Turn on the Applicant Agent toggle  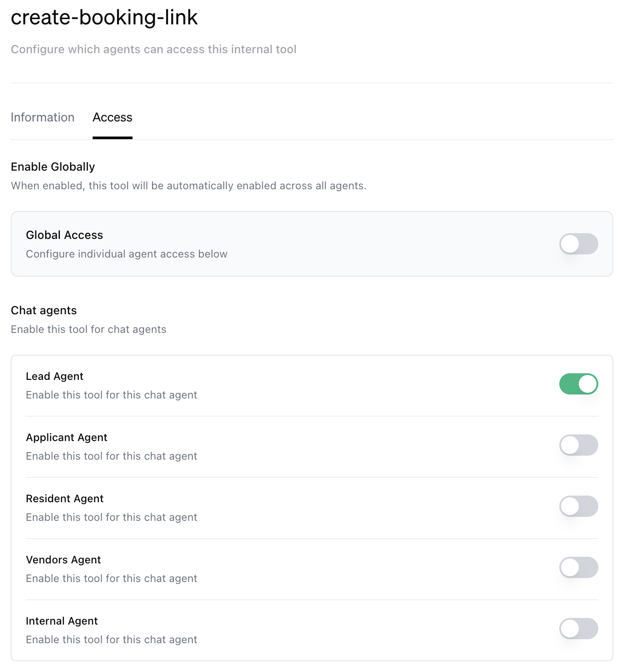pos(578,445)
